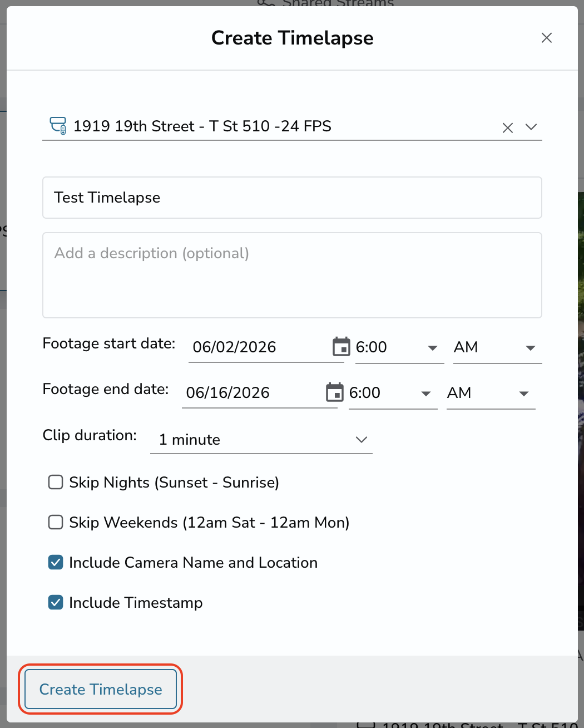Open the Clip duration 1 minute dropdown
Image resolution: width=584 pixels, height=728 pixels.
[x=261, y=440]
